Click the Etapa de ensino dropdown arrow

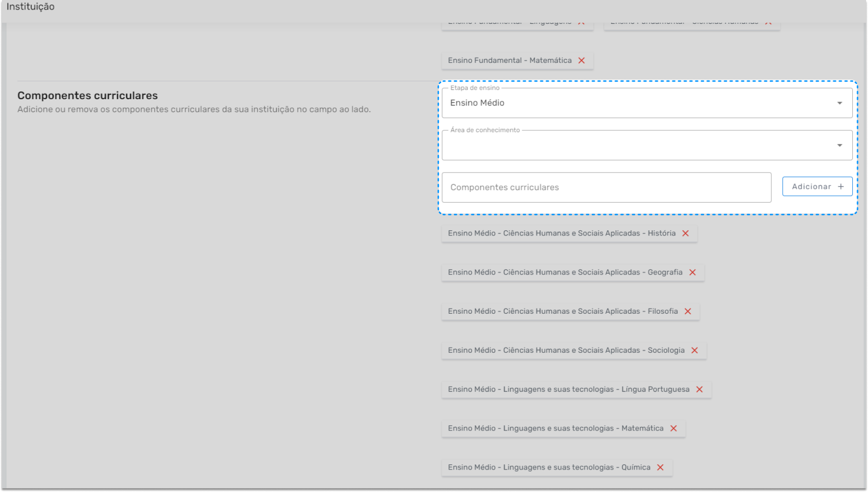(839, 103)
